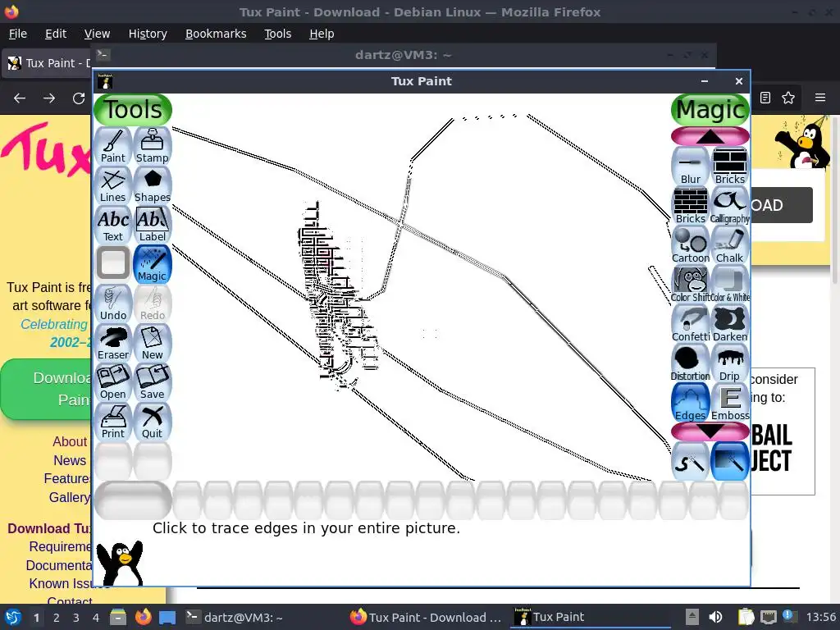Pick the Text tool
This screenshot has height=630, width=840.
click(113, 225)
